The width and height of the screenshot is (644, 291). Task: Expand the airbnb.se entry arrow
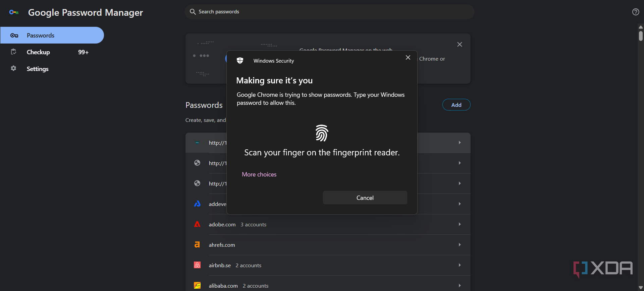(x=460, y=265)
